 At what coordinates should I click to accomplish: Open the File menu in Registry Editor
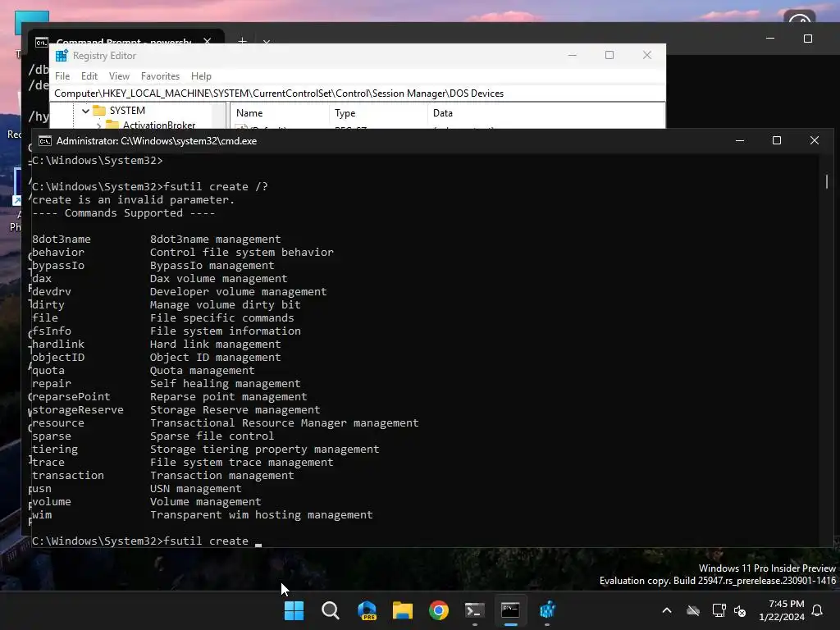coord(62,76)
